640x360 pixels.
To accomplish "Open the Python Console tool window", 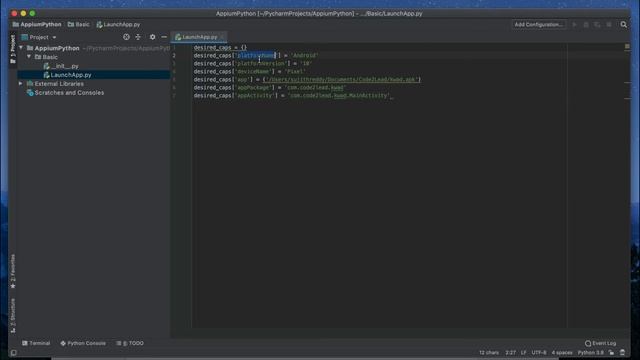I will (x=83, y=343).
